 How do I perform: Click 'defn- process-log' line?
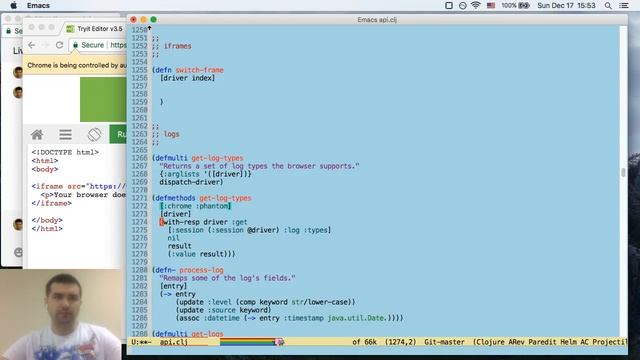click(188, 270)
